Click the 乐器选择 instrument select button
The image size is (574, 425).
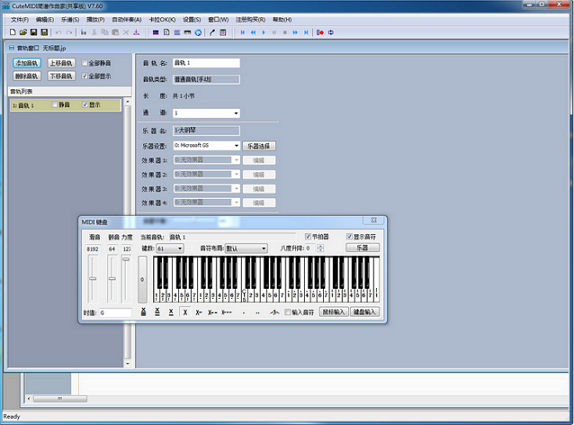[x=259, y=146]
